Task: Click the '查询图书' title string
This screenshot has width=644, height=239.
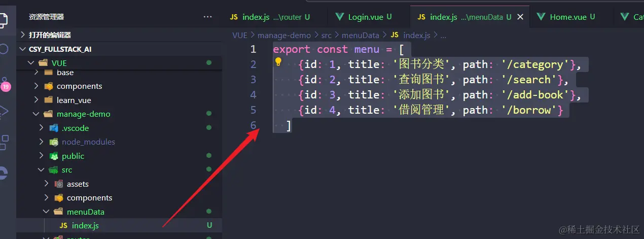Action: 422,80
